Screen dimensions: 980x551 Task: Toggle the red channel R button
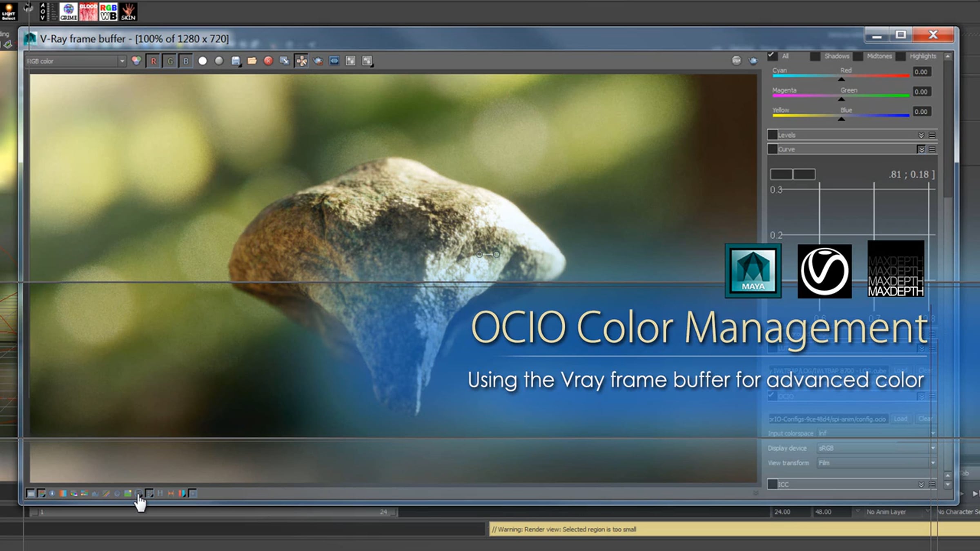pyautogui.click(x=153, y=61)
